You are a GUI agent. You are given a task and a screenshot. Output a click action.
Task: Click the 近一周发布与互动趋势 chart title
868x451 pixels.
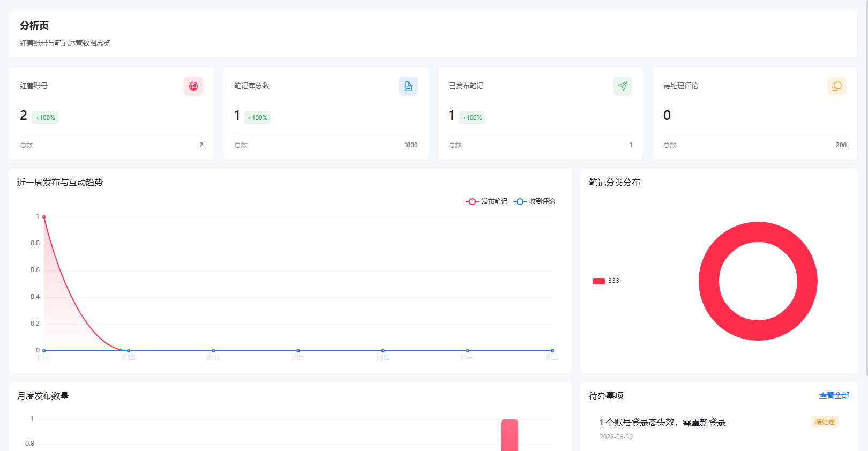60,183
